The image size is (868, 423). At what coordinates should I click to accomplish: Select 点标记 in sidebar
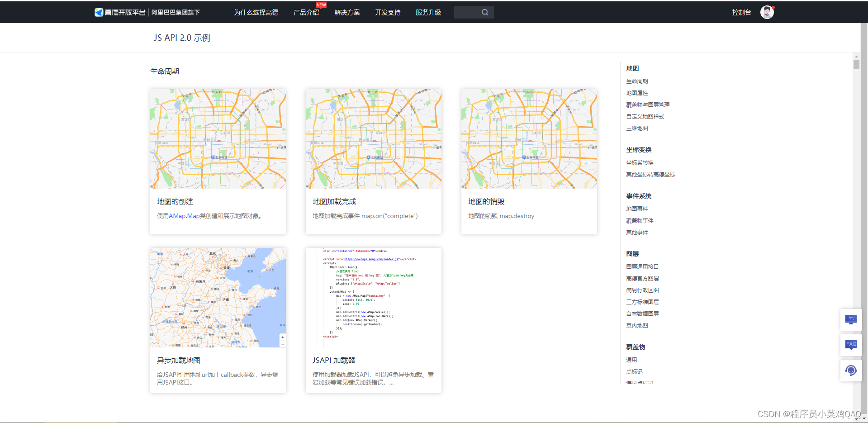click(x=634, y=371)
